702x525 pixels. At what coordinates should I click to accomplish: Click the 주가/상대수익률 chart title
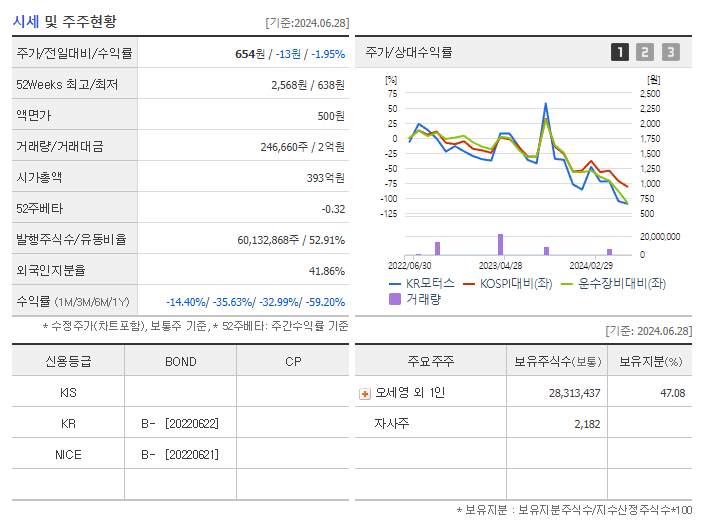point(409,52)
